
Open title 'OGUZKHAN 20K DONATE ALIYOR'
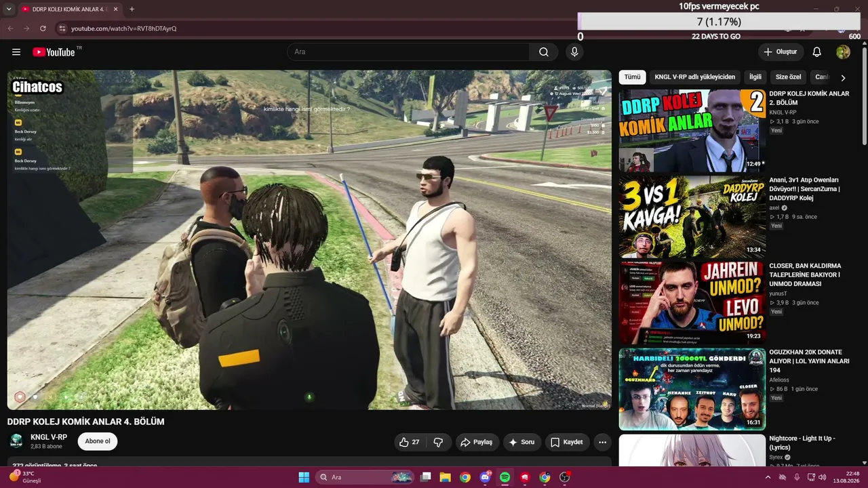pos(809,361)
